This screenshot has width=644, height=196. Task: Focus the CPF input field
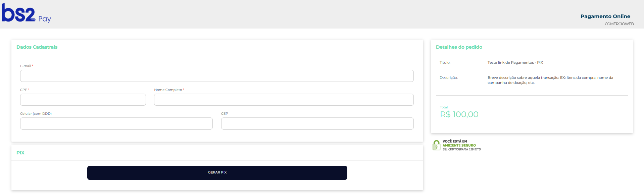click(x=83, y=100)
